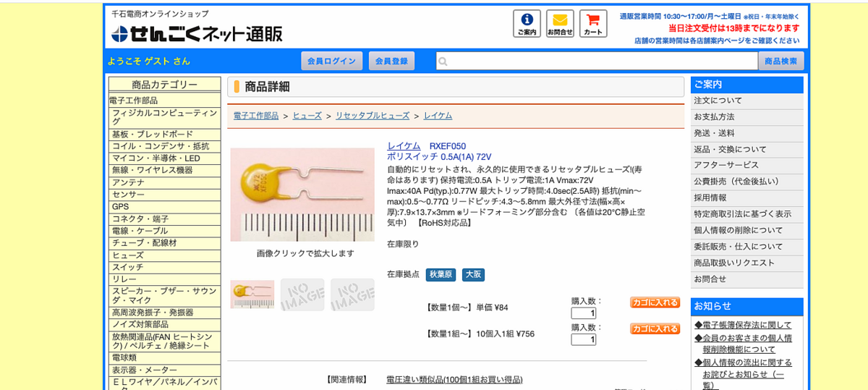This screenshot has height=390, width=868.
Task: Add single unit ¥84 to cart
Action: coord(655,302)
